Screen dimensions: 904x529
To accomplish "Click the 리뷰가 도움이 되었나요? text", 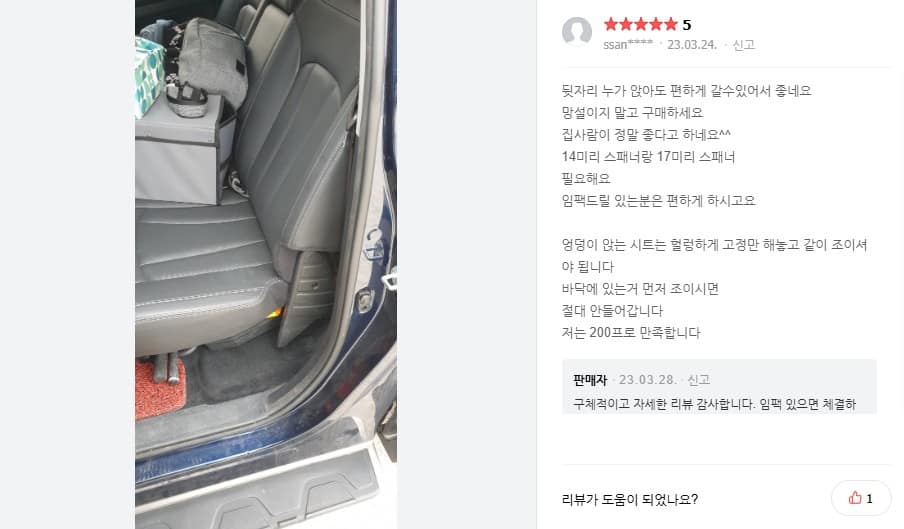I will click(630, 499).
